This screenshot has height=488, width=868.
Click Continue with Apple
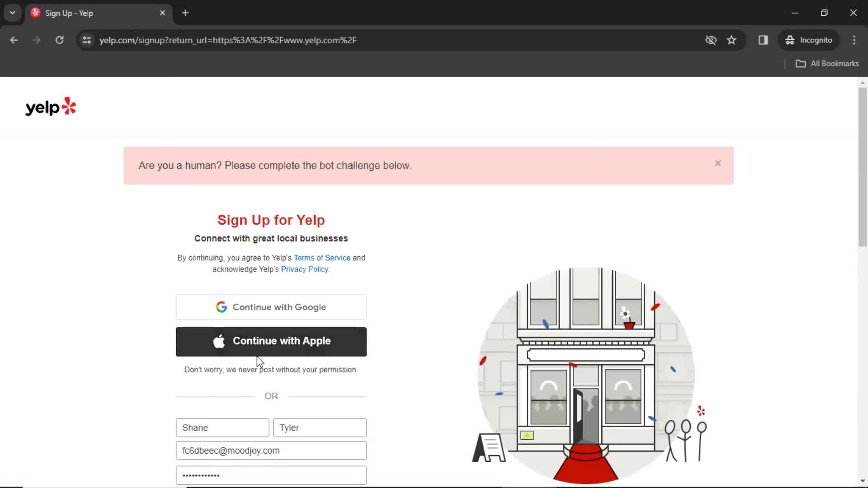pos(271,342)
